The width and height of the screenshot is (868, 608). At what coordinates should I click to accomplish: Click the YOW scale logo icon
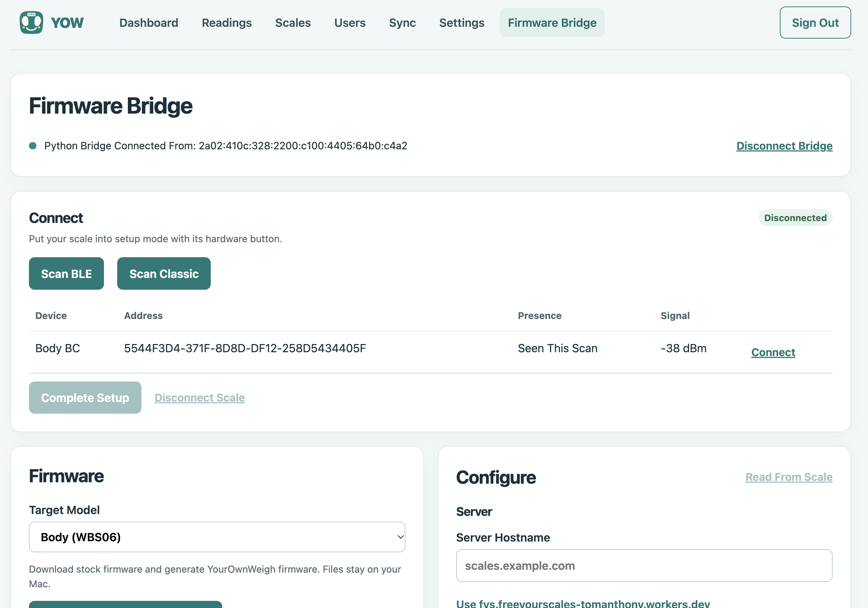pos(31,23)
